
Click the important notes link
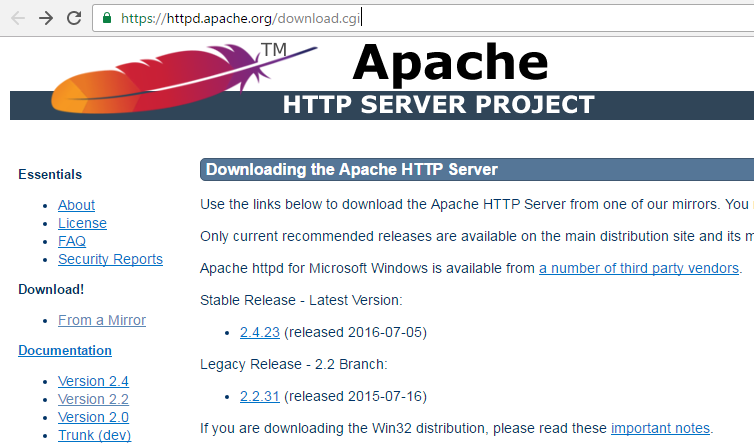coord(661,428)
